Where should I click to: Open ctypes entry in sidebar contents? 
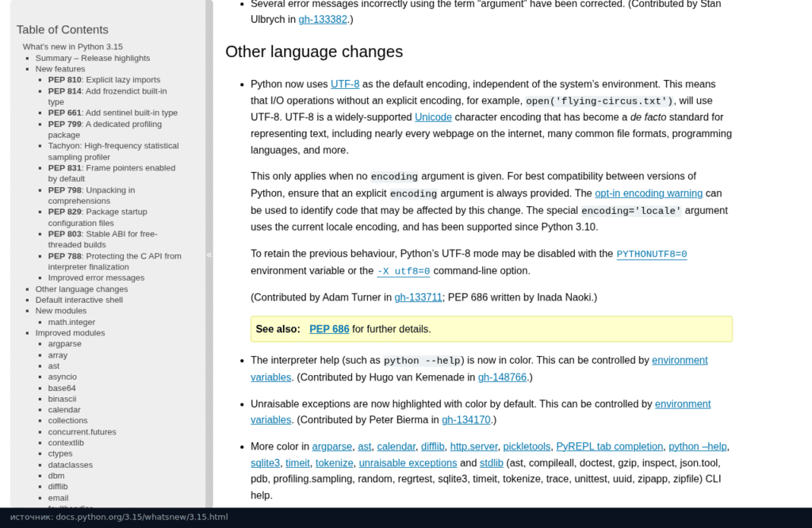click(60, 454)
